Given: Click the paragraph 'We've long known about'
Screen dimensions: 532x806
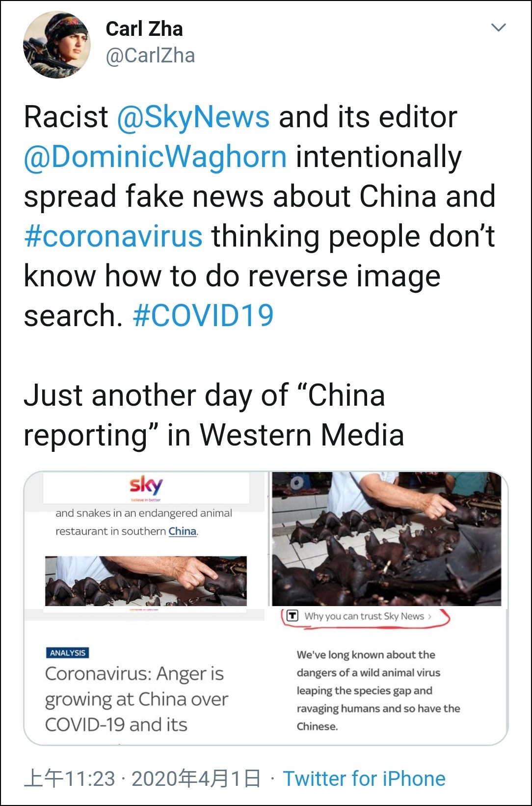Looking at the screenshot, I should click(x=378, y=691).
